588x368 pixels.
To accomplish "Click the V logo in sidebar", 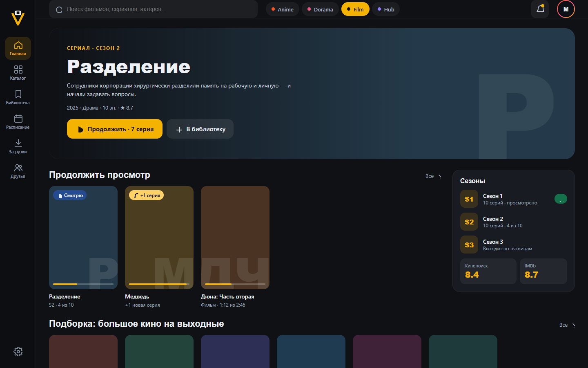I will (18, 18).
